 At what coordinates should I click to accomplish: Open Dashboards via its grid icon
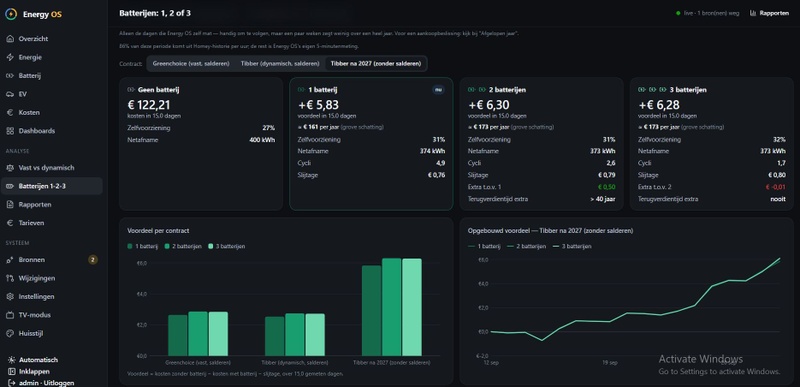[x=10, y=131]
